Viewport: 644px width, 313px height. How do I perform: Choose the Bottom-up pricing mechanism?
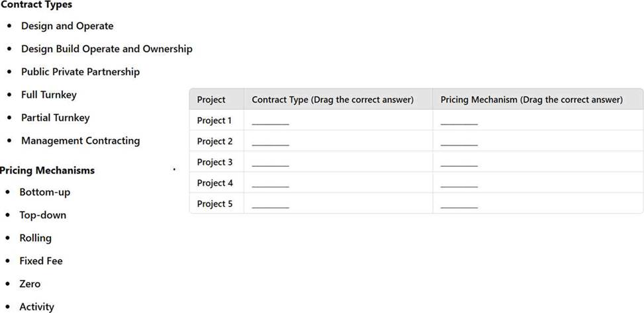45,193
